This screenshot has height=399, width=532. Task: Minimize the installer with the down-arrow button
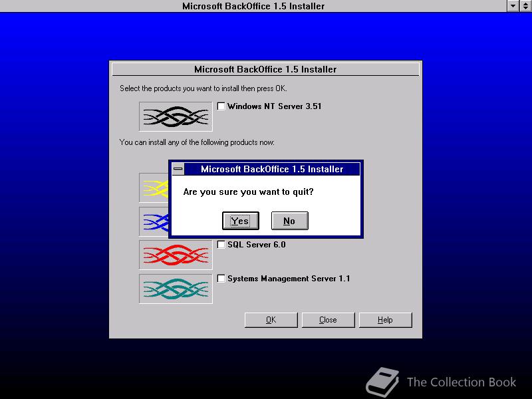click(x=513, y=6)
